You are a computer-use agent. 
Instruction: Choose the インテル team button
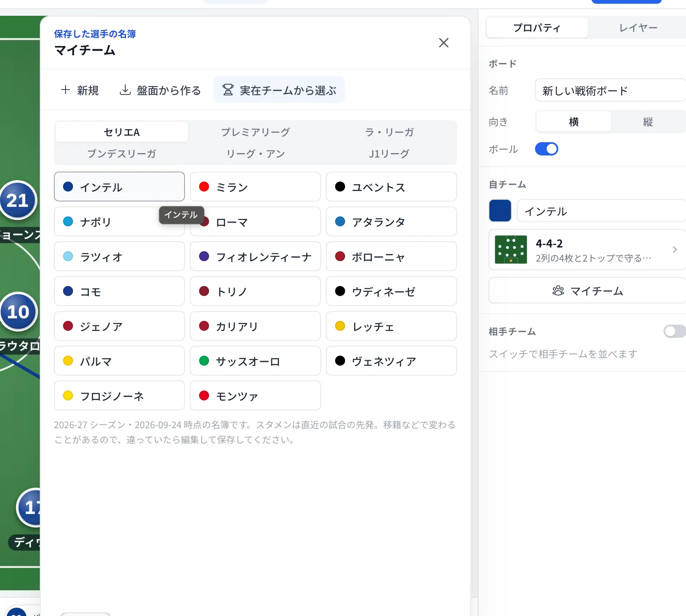119,187
